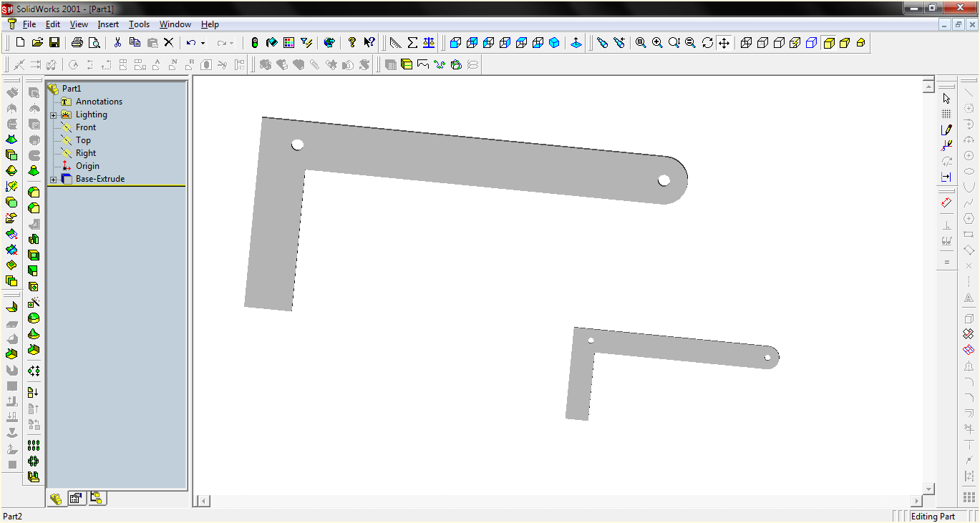Toggle the Sketch pencil tool
This screenshot has height=523, width=980.
[946, 129]
